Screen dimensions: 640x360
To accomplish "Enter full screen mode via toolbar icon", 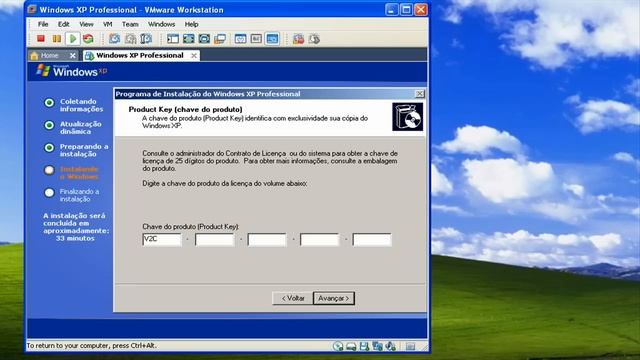I will (189, 39).
